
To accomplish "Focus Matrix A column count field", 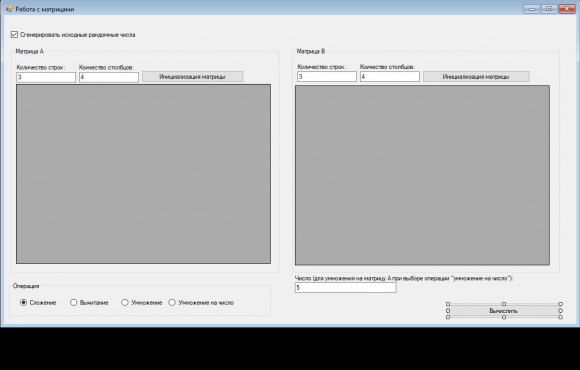I will pyautogui.click(x=109, y=77).
